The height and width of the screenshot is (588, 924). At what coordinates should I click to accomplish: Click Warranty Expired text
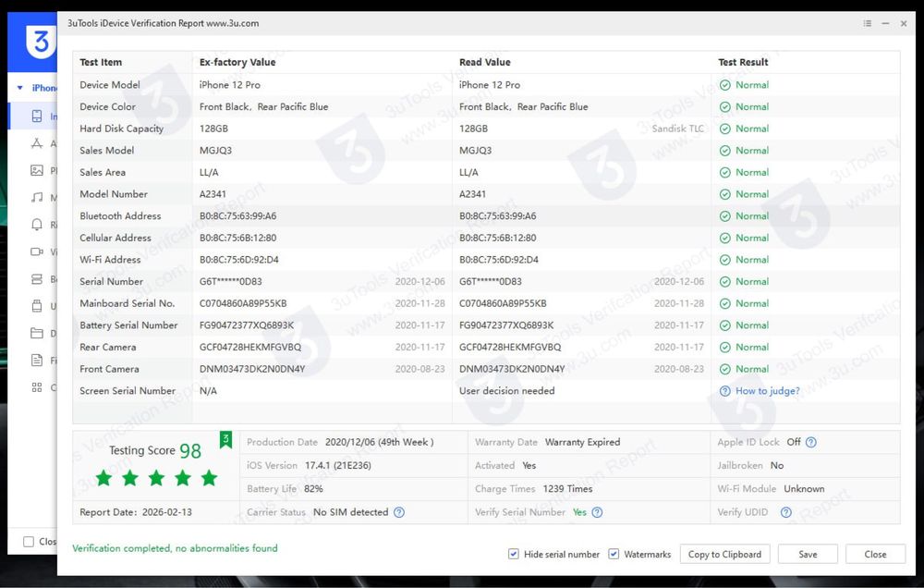click(582, 442)
